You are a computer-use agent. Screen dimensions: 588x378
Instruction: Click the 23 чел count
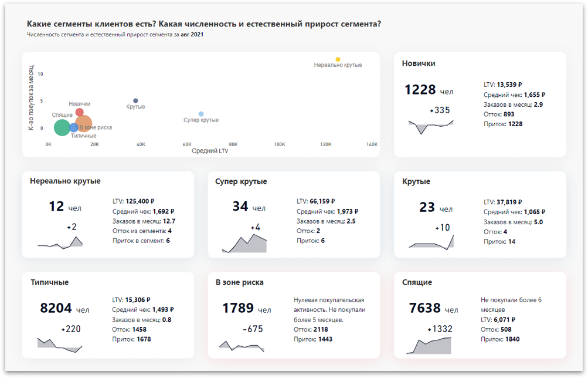436,207
